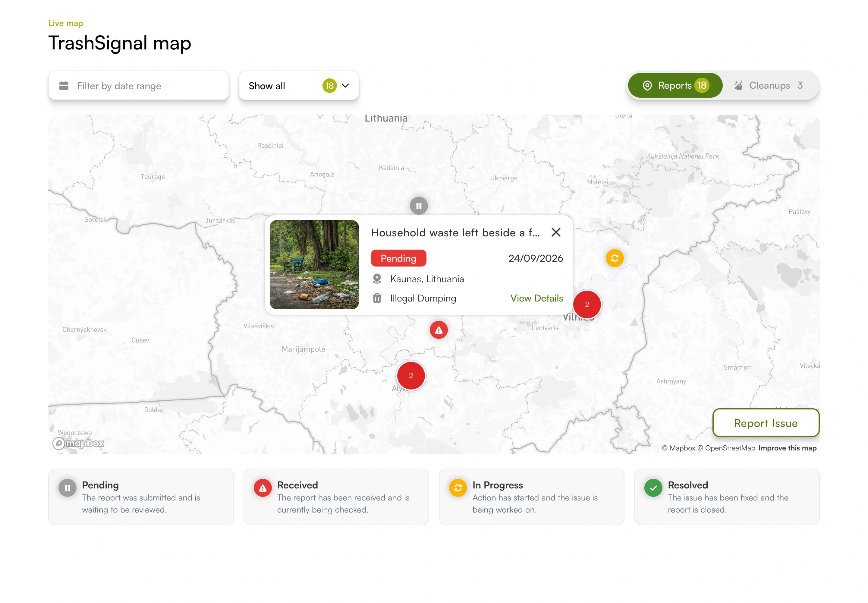Viewport: 868px width, 603px height.
Task: Click the 'Resolved' legend title
Action: point(687,485)
